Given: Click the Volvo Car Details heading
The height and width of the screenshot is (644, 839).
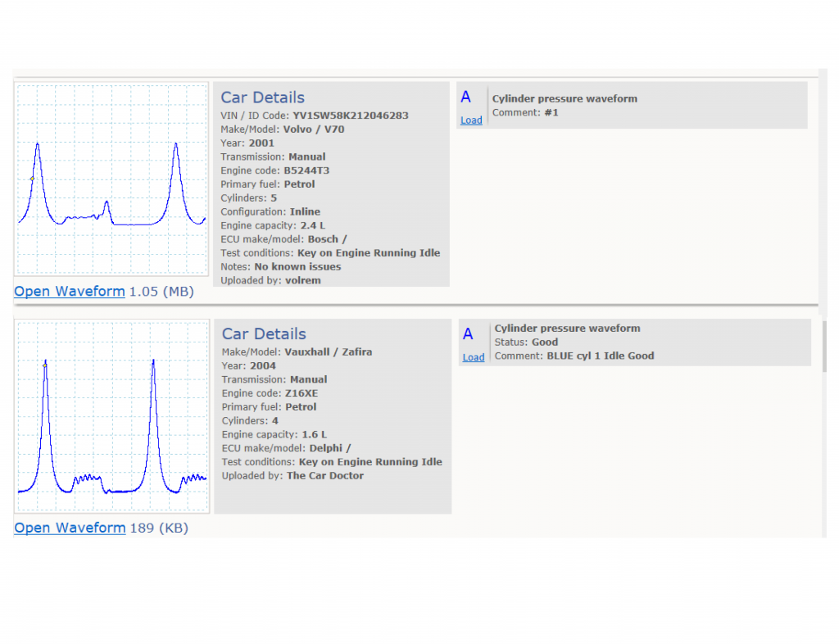Looking at the screenshot, I should (263, 98).
